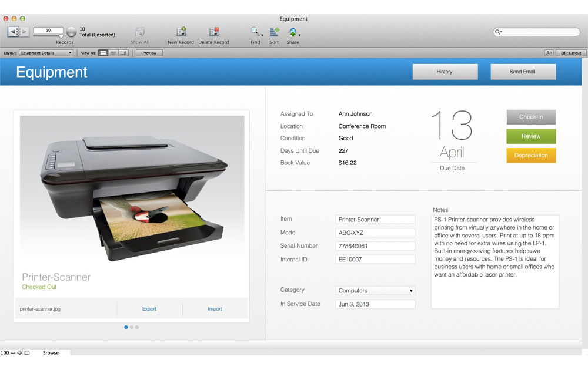Click the green Review button

pos(531,136)
